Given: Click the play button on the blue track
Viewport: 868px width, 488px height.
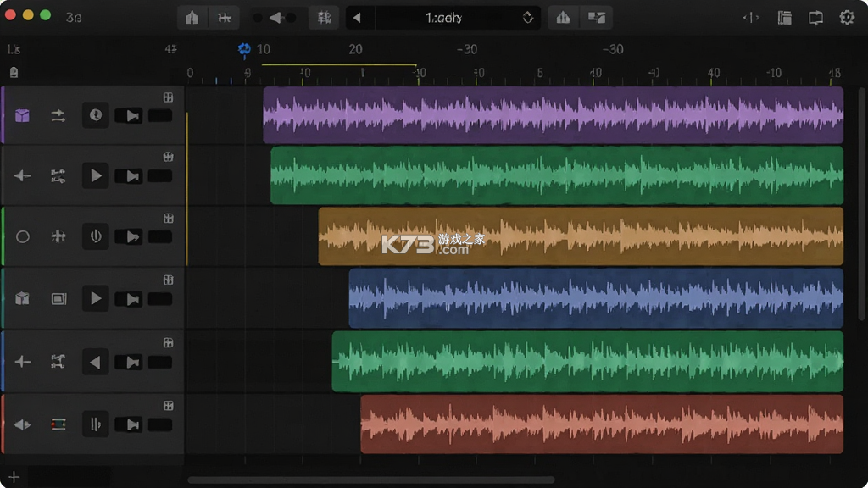Looking at the screenshot, I should pos(95,299).
